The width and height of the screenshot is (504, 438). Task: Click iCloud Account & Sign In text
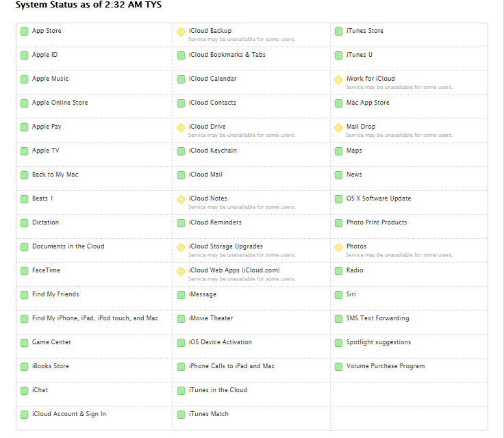pyautogui.click(x=68, y=414)
